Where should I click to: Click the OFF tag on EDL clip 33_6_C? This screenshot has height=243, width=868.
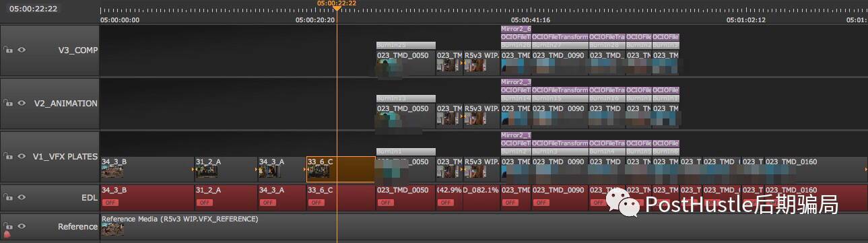pos(316,202)
